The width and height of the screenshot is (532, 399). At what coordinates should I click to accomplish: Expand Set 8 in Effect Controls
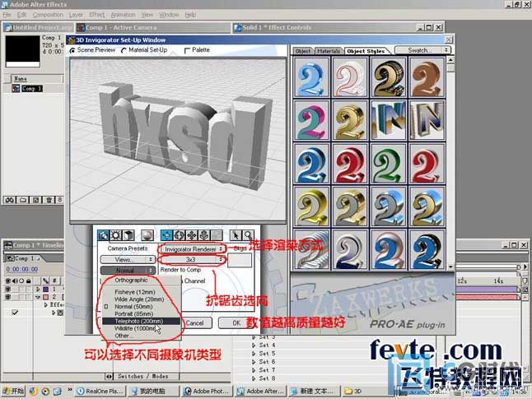(254, 378)
